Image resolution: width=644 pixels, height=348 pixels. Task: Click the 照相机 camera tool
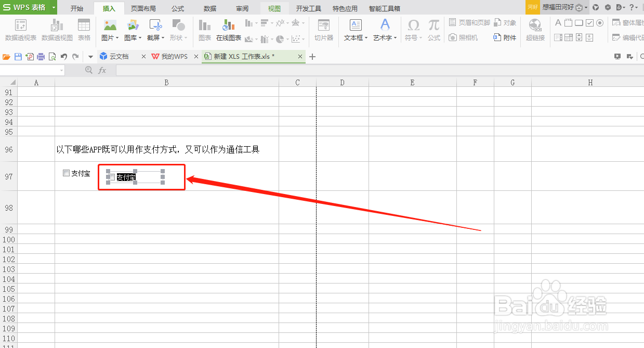[463, 37]
